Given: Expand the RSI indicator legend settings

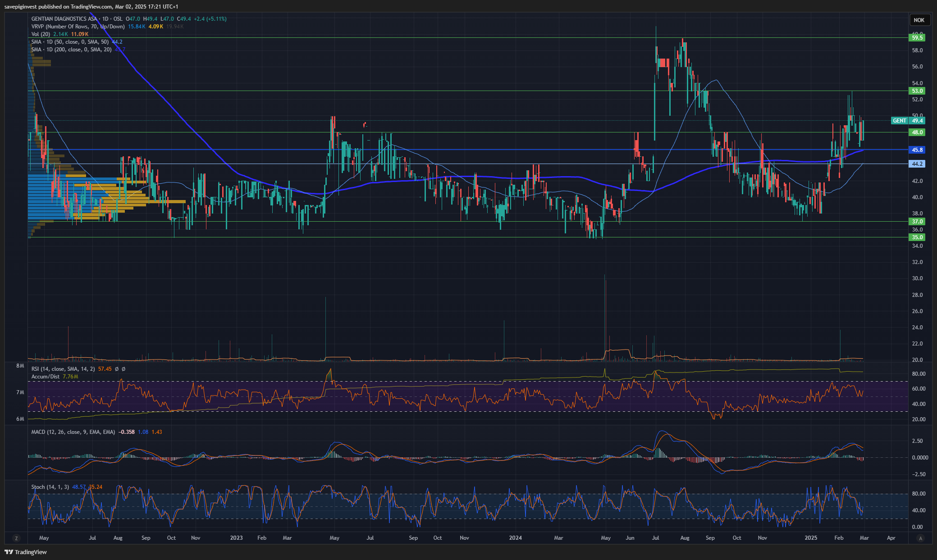Looking at the screenshot, I should pyautogui.click(x=63, y=369).
